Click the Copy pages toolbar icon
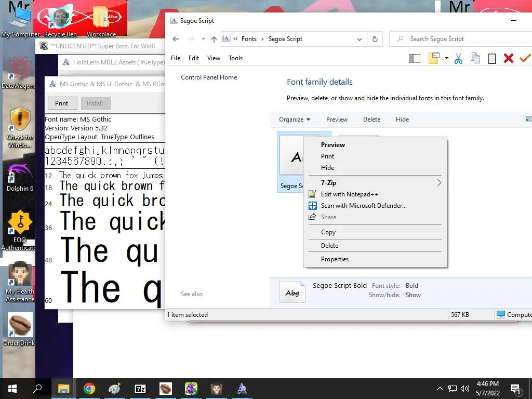 pos(475,58)
